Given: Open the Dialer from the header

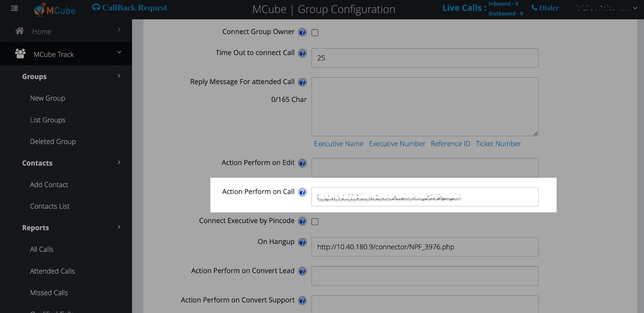Looking at the screenshot, I should pos(545,8).
